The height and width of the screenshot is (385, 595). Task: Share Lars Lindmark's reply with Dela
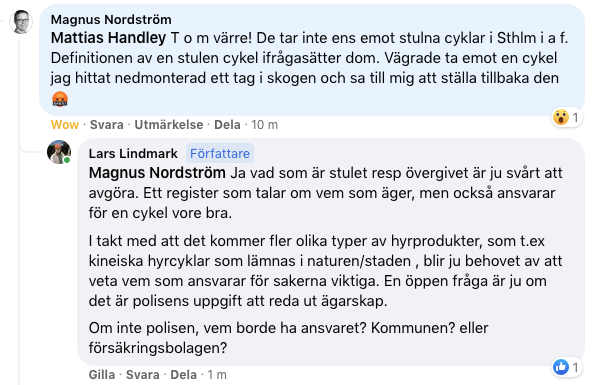coord(184,375)
